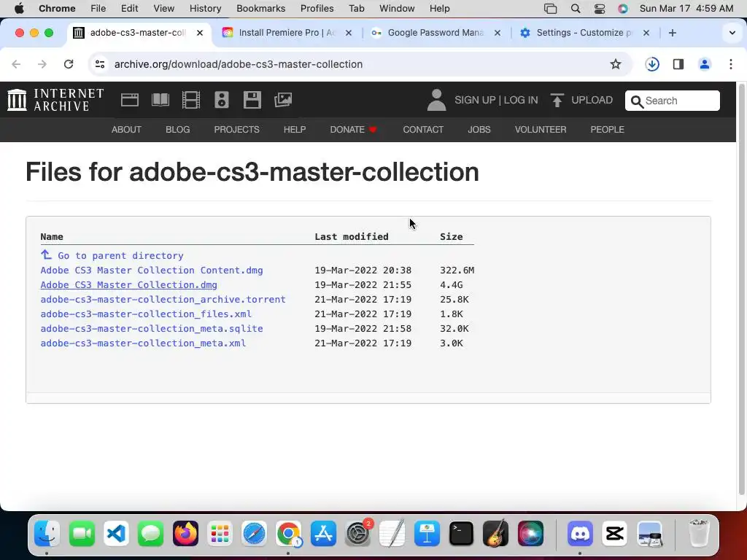Open PROJECTS in the navigation bar
747x560 pixels.
tap(236, 130)
